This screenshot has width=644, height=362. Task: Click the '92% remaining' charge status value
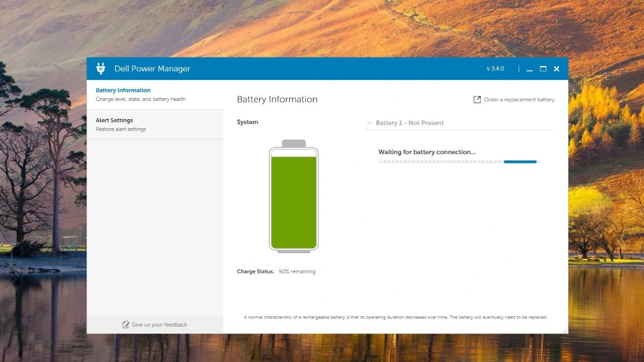[x=297, y=271]
